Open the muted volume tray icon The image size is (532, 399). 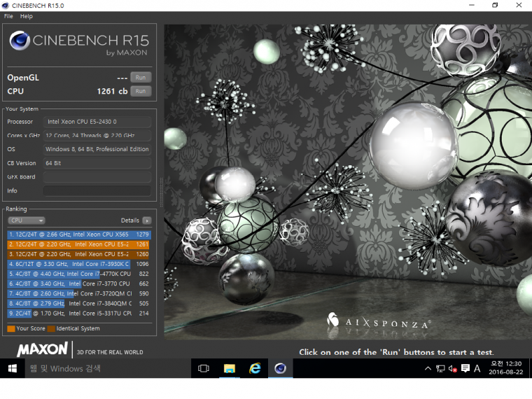[x=453, y=368]
